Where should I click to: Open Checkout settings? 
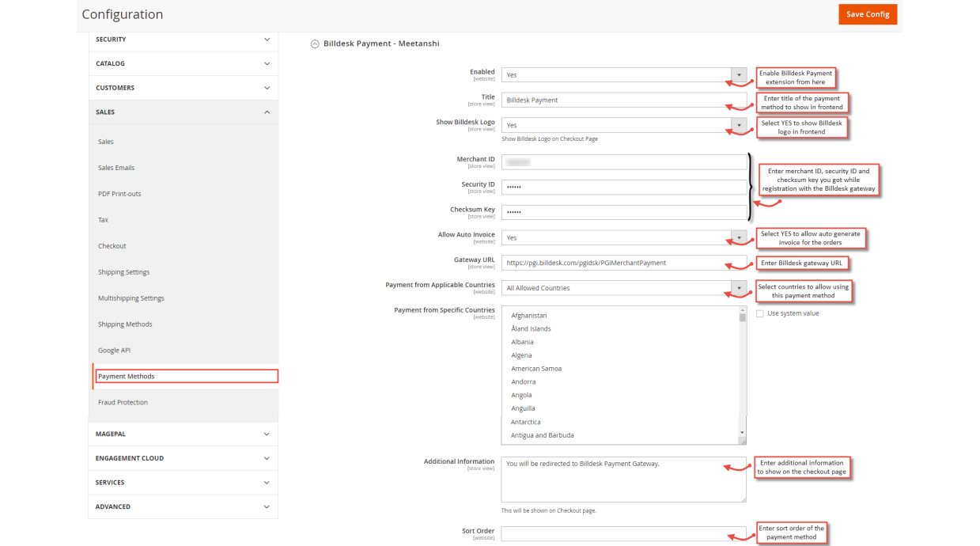(112, 246)
